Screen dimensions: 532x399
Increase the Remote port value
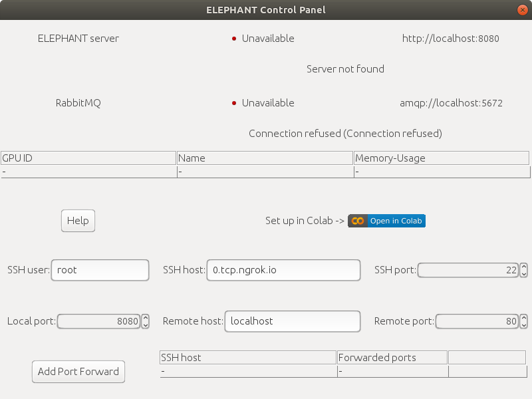coord(524,318)
